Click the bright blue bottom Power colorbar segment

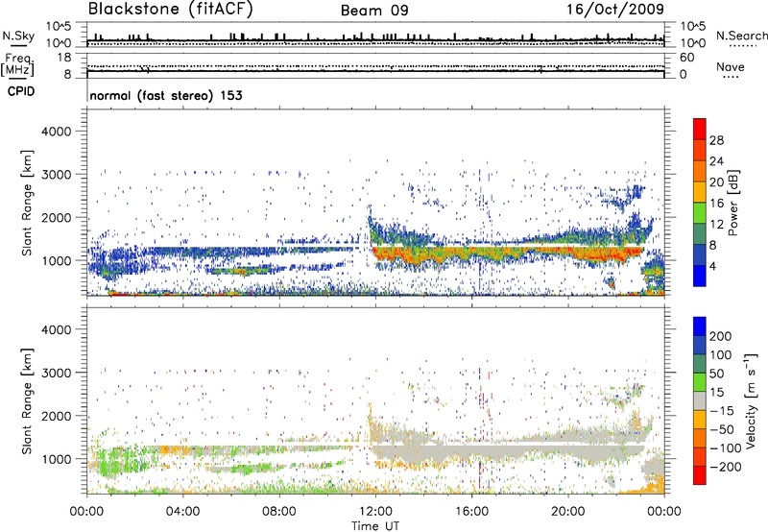pos(700,276)
